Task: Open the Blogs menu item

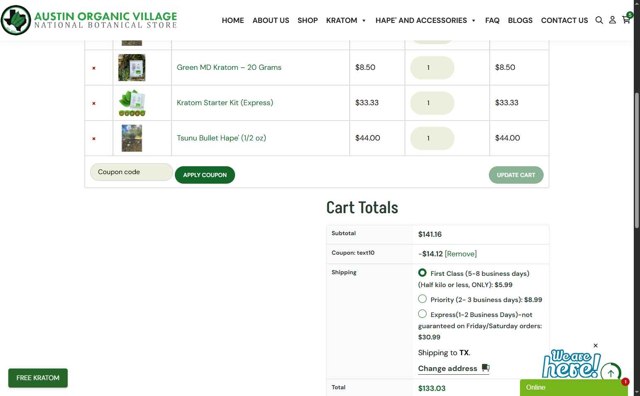Action: [x=520, y=20]
